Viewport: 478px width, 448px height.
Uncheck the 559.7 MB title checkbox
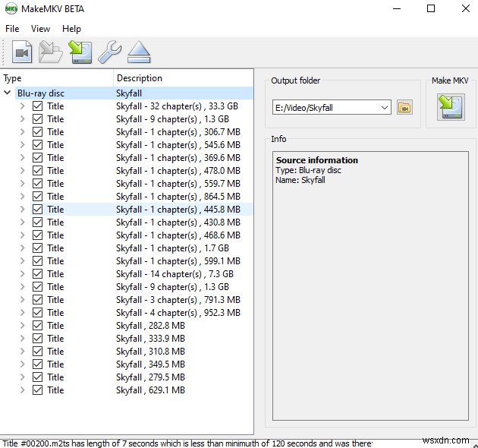(37, 184)
